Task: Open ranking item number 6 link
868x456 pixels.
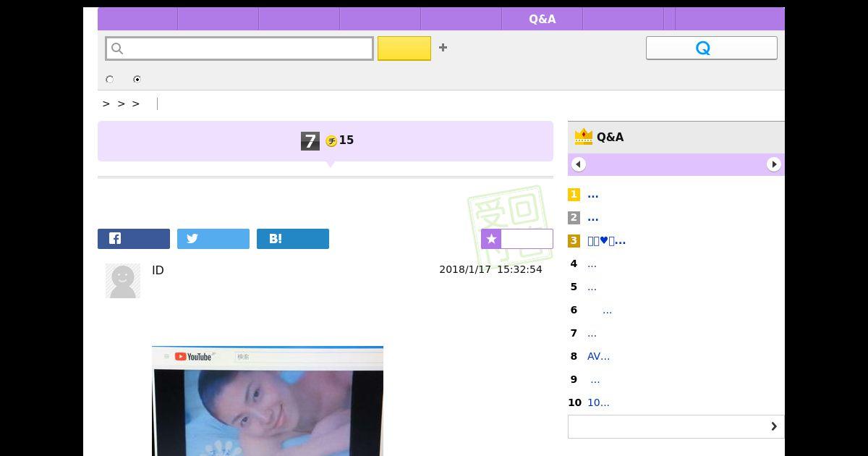Action: (x=607, y=311)
